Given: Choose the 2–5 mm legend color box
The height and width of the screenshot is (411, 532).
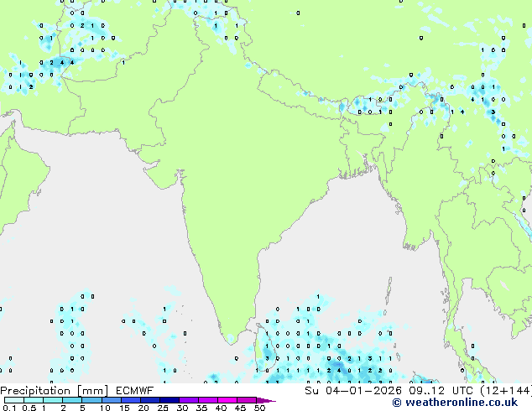Looking at the screenshot, I should pos(72,400).
